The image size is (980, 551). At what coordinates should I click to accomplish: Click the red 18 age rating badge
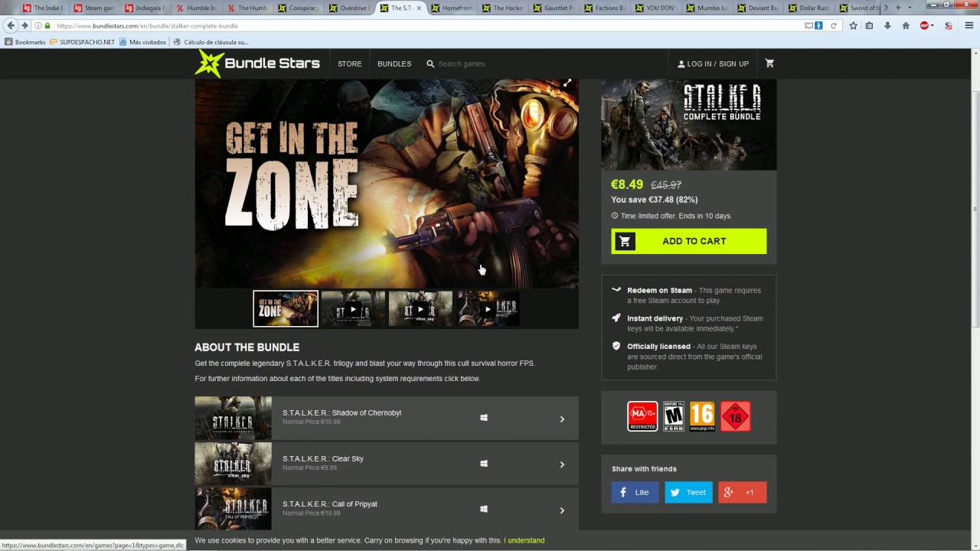(735, 416)
